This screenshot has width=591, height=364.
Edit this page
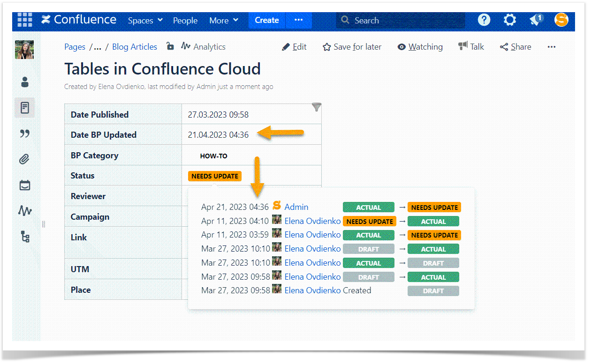point(294,47)
